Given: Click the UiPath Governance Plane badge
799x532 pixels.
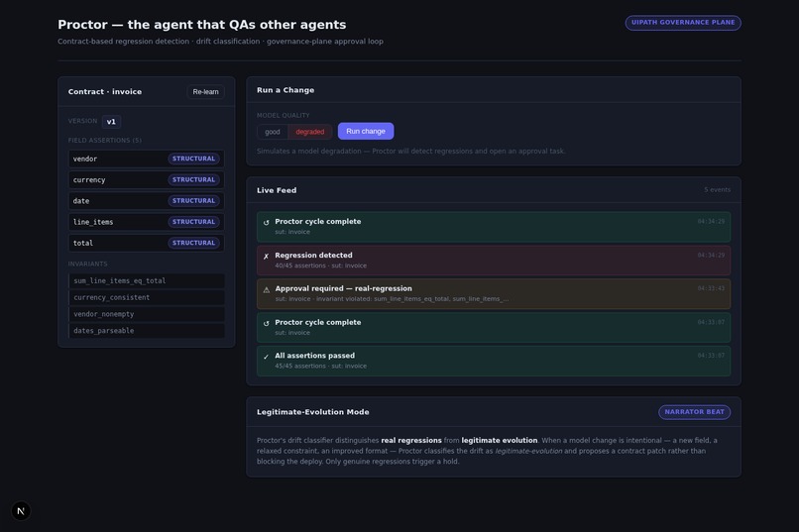Looking at the screenshot, I should pos(683,23).
